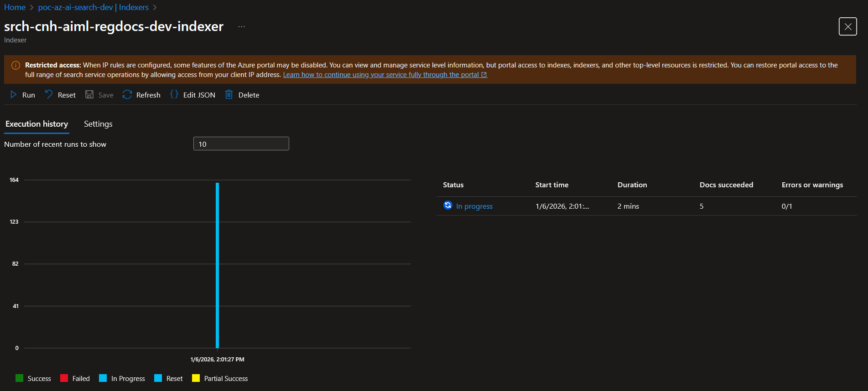Click the Number of recent runs to show label
Screen dimensions: 868x391
55,144
